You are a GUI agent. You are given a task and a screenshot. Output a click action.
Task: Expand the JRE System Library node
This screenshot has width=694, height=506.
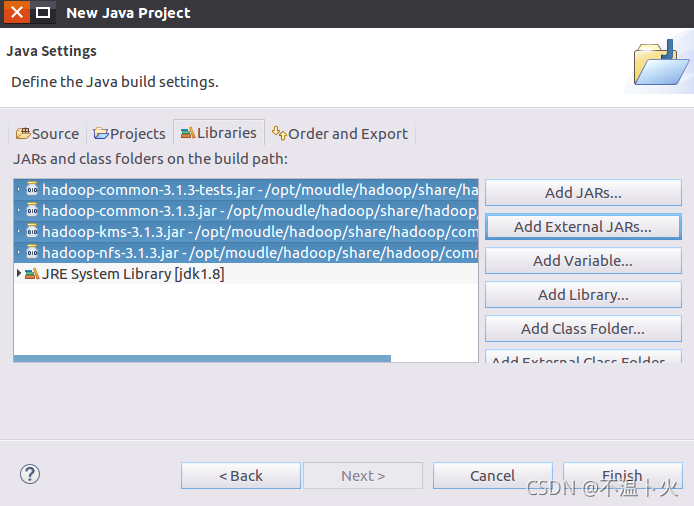[19, 273]
